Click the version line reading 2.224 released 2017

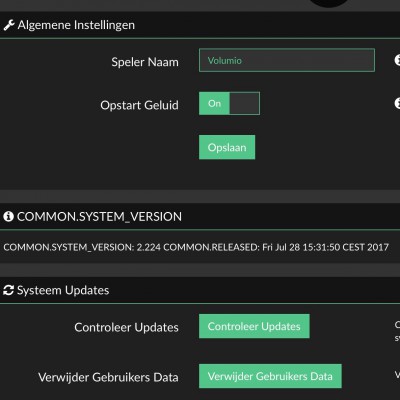tap(196, 247)
